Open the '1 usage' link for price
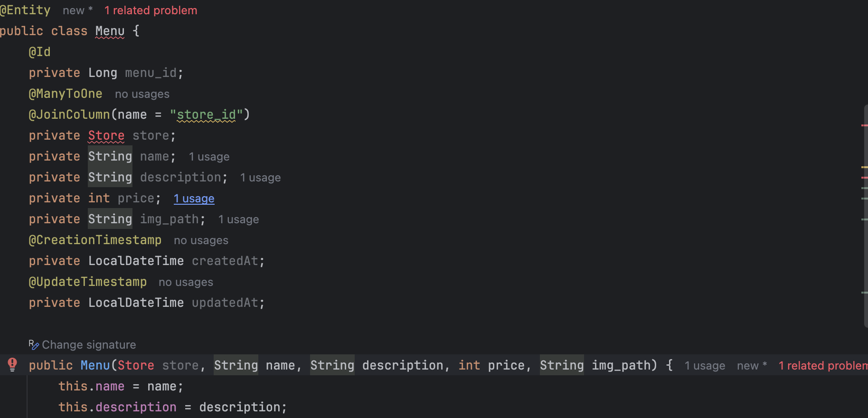 point(194,199)
